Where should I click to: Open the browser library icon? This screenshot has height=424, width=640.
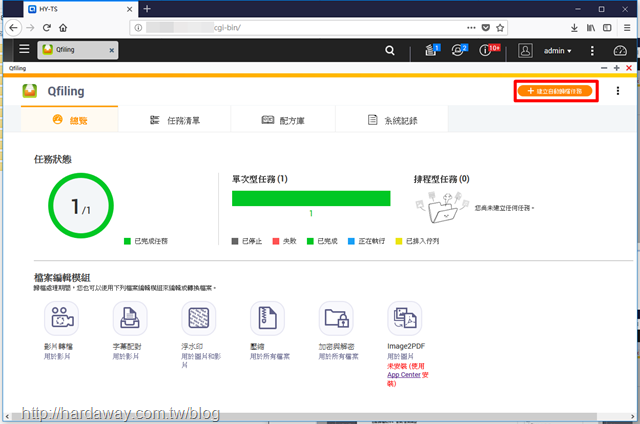tap(591, 28)
